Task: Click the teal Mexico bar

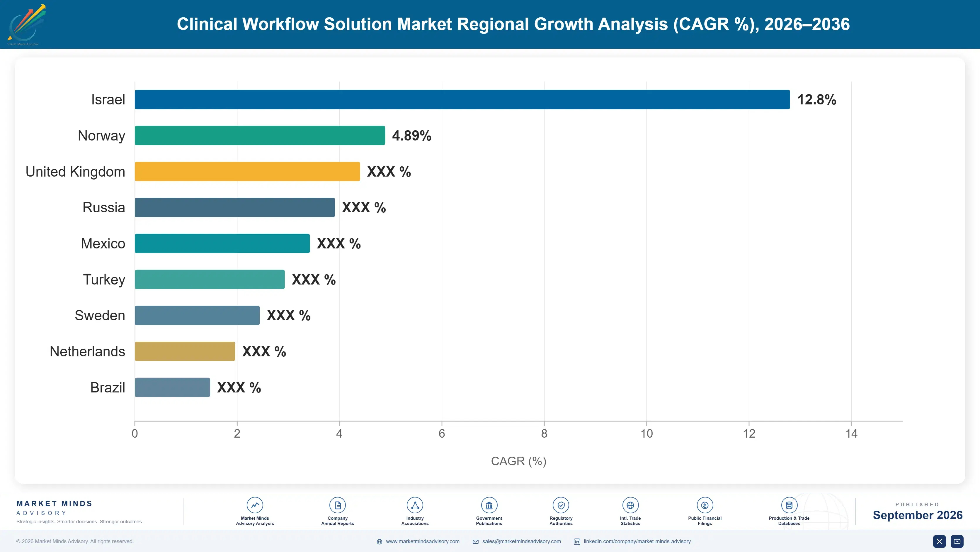Action: point(222,243)
